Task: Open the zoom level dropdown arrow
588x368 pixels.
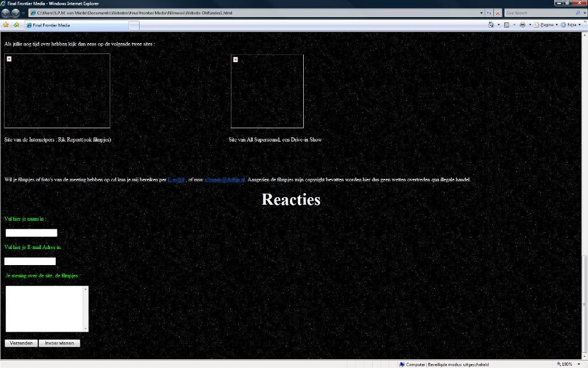Action: (x=578, y=364)
